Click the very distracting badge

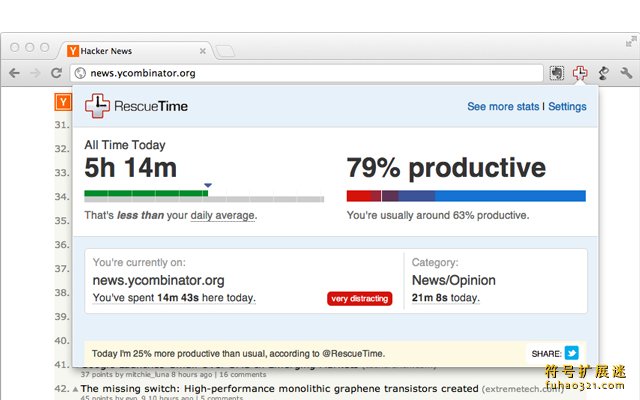360,298
